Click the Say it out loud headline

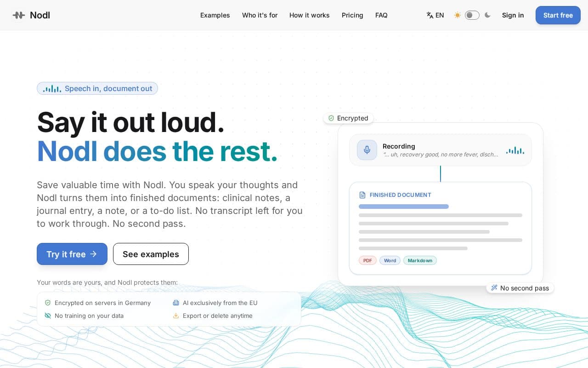pyautogui.click(x=130, y=122)
